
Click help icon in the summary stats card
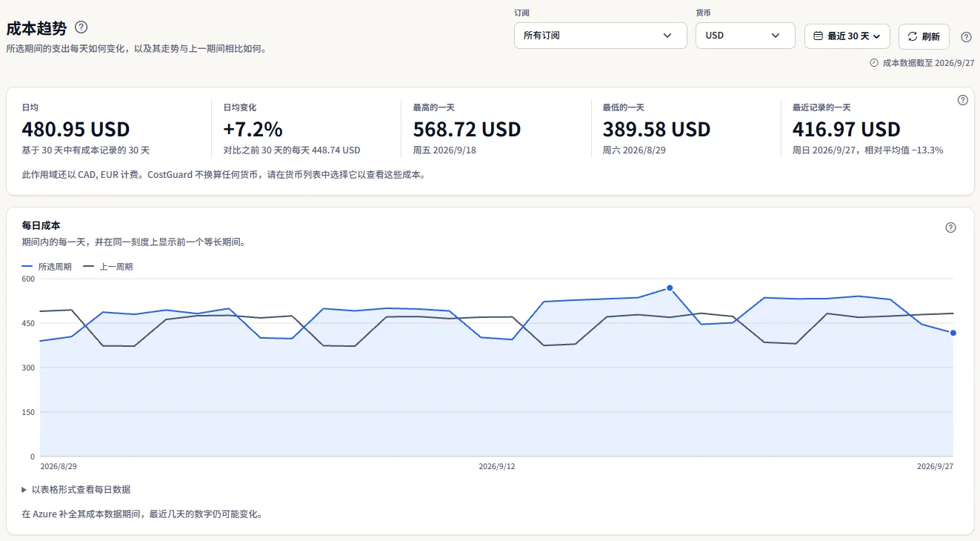tap(963, 100)
